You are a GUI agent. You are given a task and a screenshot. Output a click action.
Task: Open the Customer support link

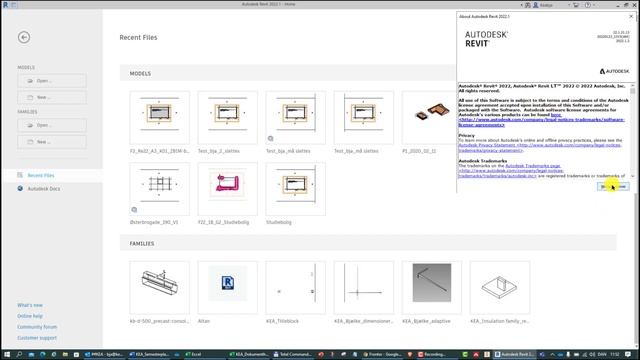pos(37,338)
